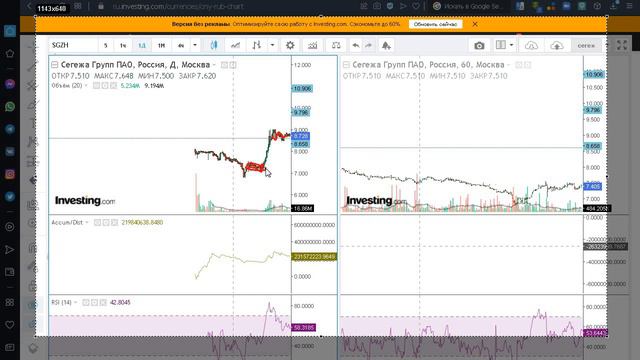Redo chart action
This screenshot has height=360, width=640.
pos(368,45)
